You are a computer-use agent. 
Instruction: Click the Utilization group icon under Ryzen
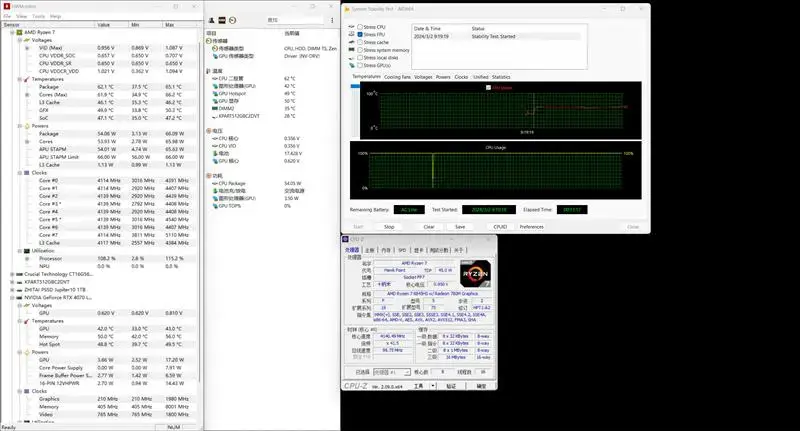(27, 251)
